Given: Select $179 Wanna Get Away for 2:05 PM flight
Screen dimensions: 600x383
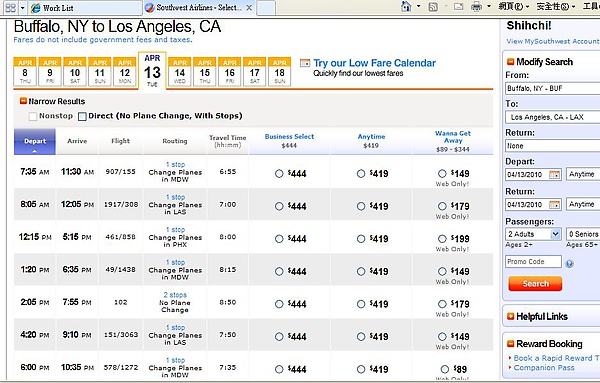Looking at the screenshot, I should (x=442, y=304).
